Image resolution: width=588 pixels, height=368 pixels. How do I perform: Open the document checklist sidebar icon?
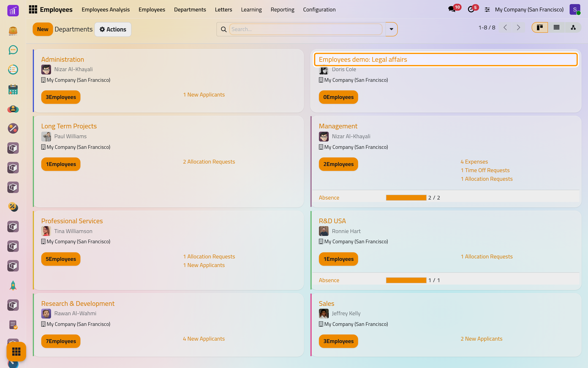point(13,325)
